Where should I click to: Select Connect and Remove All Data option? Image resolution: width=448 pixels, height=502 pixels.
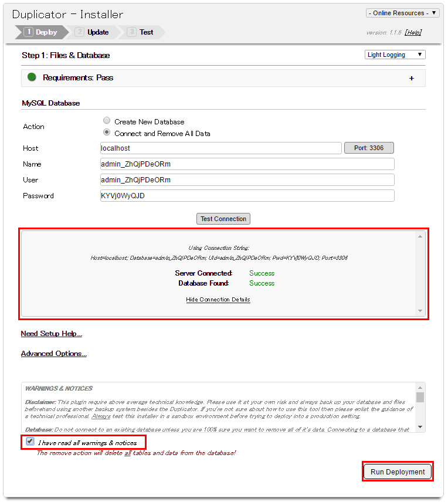pyautogui.click(x=107, y=132)
